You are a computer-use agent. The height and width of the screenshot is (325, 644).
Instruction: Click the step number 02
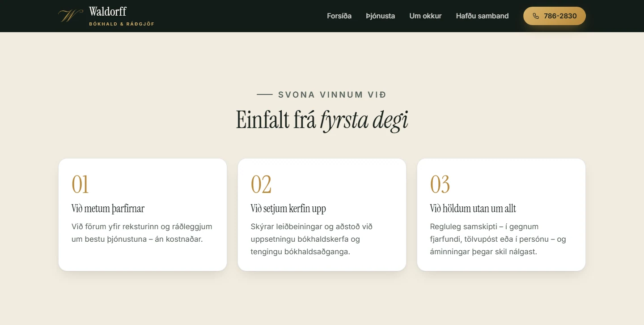click(261, 184)
